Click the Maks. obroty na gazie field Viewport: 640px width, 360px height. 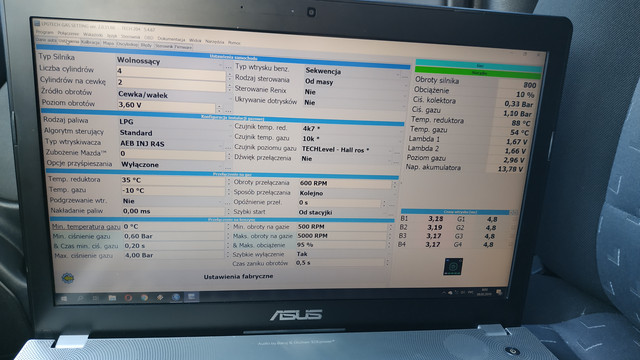[x=341, y=236]
